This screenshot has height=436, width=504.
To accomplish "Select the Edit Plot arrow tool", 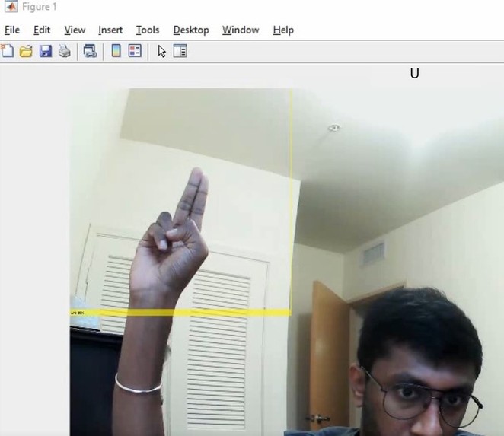I will 161,52.
